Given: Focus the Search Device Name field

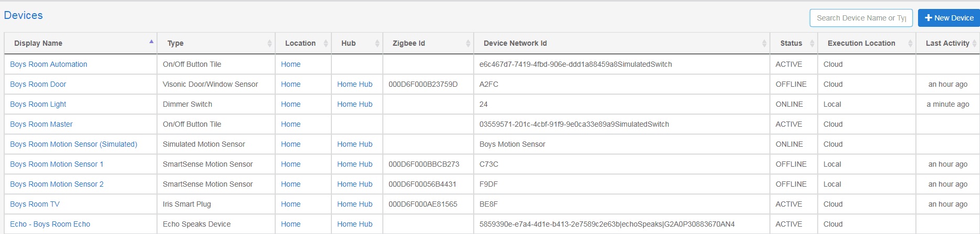Looking at the screenshot, I should pyautogui.click(x=861, y=18).
